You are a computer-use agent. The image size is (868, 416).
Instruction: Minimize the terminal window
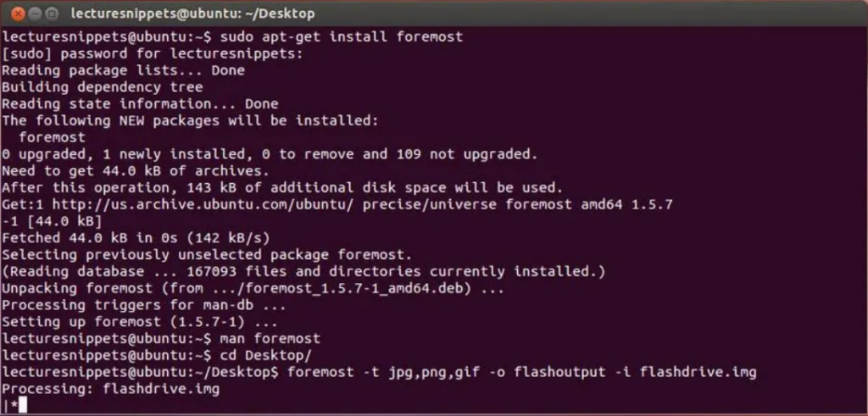pyautogui.click(x=34, y=14)
